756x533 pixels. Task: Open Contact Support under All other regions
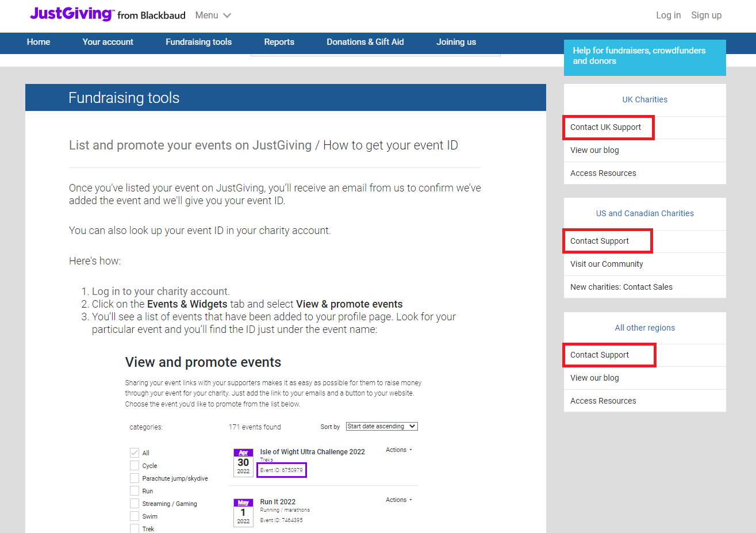point(600,355)
